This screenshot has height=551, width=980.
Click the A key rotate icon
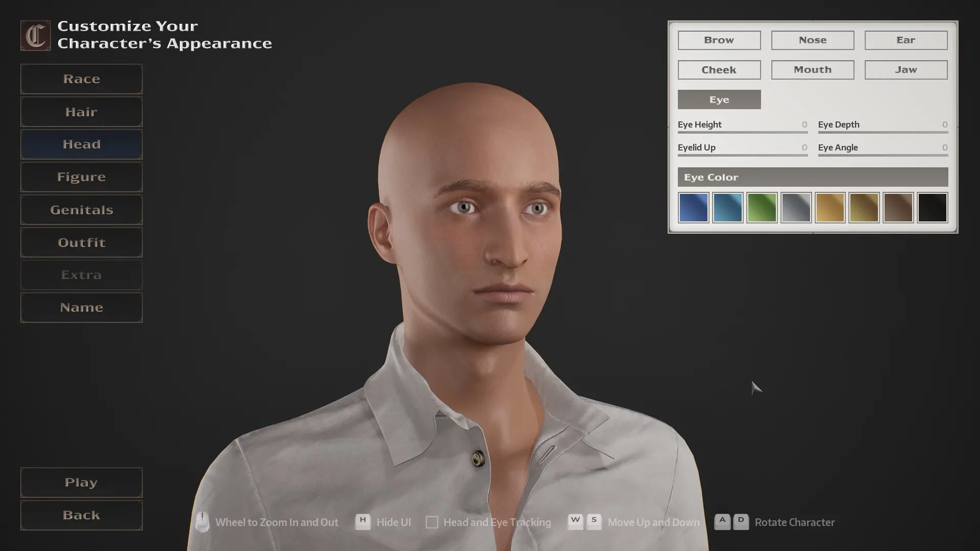(x=722, y=522)
